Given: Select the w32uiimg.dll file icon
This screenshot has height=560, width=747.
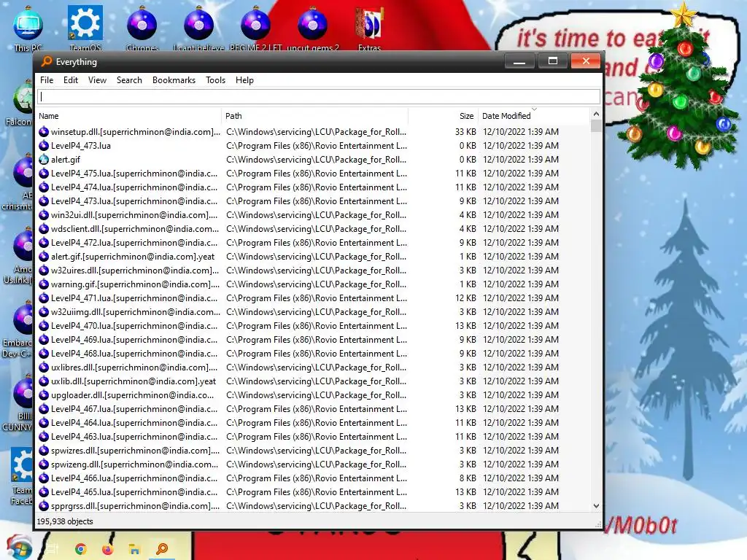Looking at the screenshot, I should [x=44, y=312].
